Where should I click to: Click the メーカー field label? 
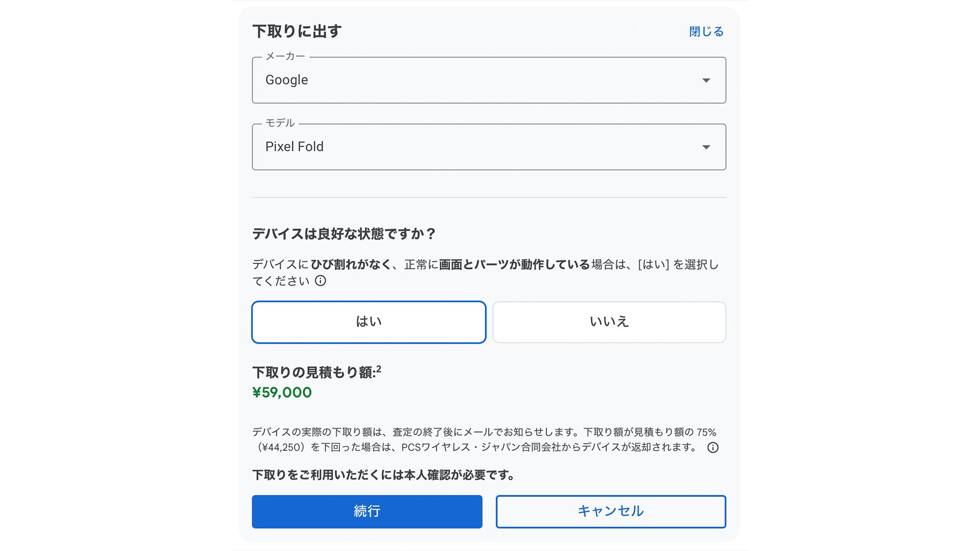click(x=285, y=56)
